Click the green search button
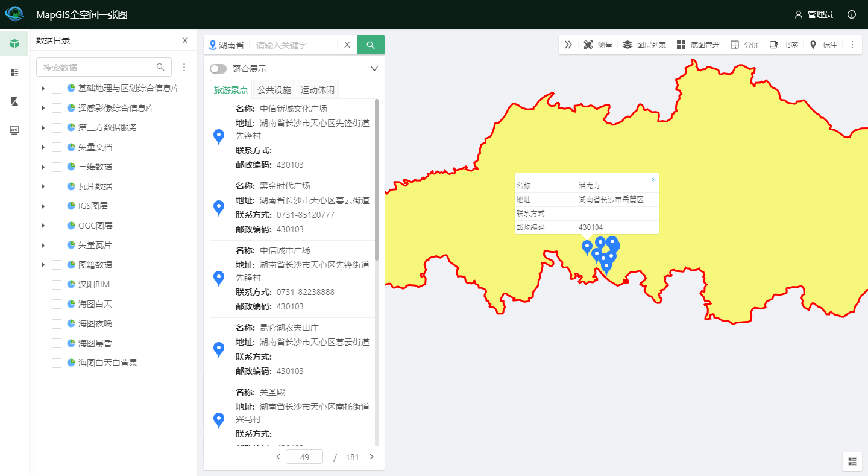Image resolution: width=868 pixels, height=476 pixels. coord(371,45)
